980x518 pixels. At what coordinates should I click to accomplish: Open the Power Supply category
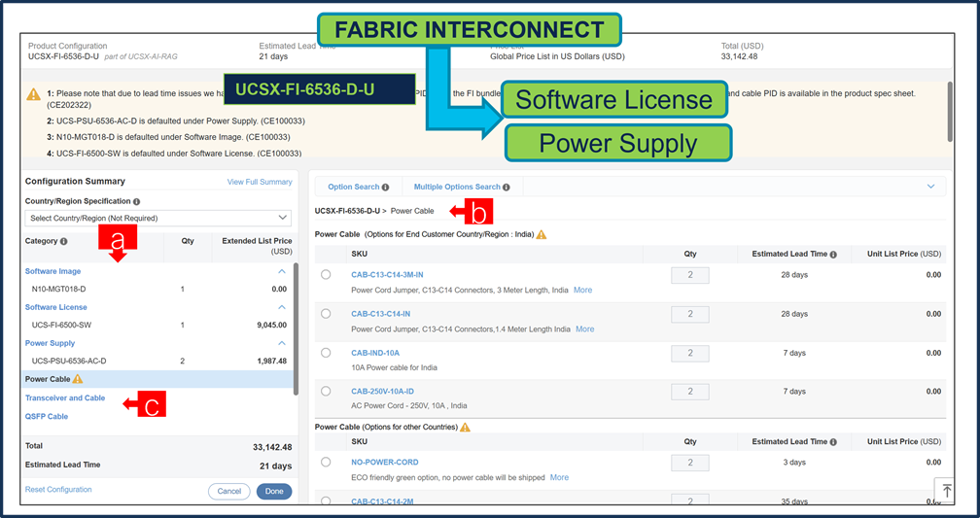click(50, 343)
